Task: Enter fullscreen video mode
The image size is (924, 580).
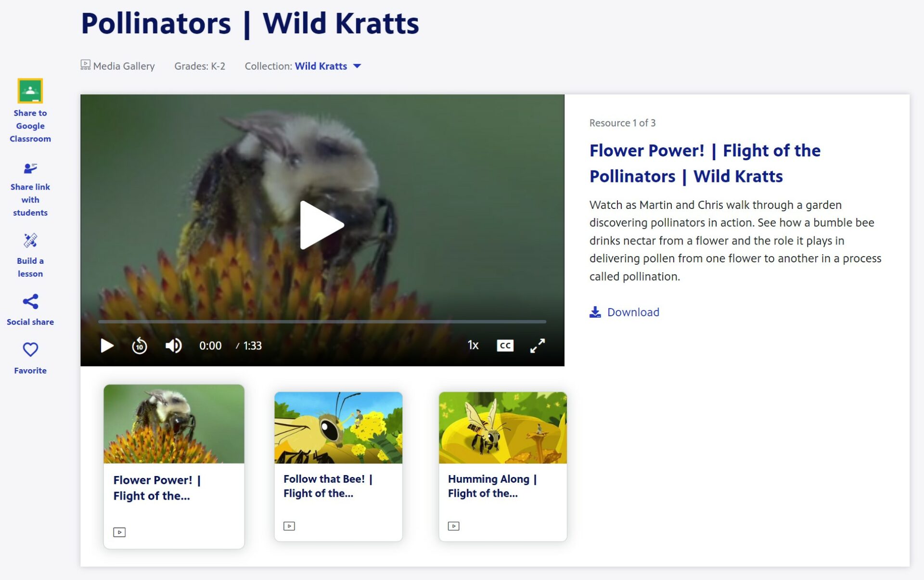Action: pos(538,346)
